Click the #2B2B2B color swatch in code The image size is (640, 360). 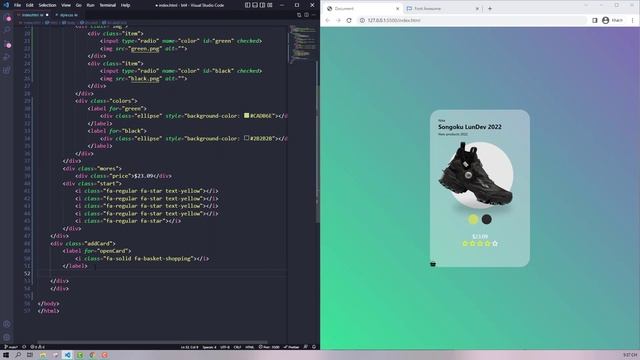[x=247, y=138]
